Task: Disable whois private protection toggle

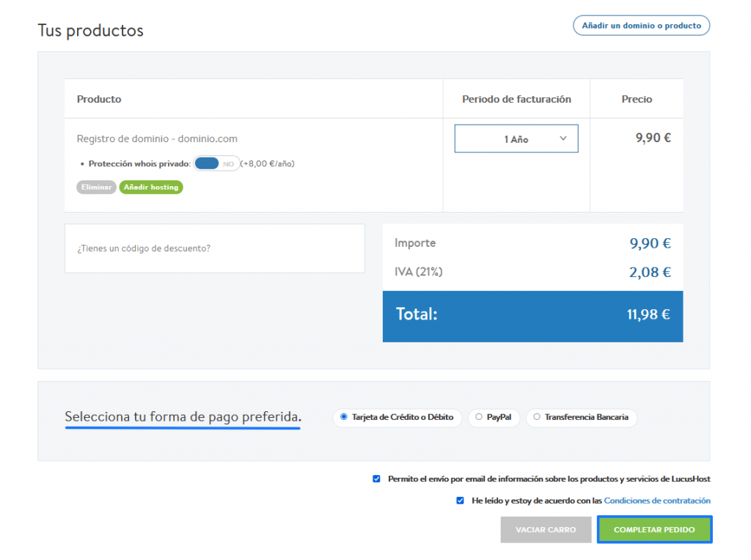Action: click(x=216, y=163)
